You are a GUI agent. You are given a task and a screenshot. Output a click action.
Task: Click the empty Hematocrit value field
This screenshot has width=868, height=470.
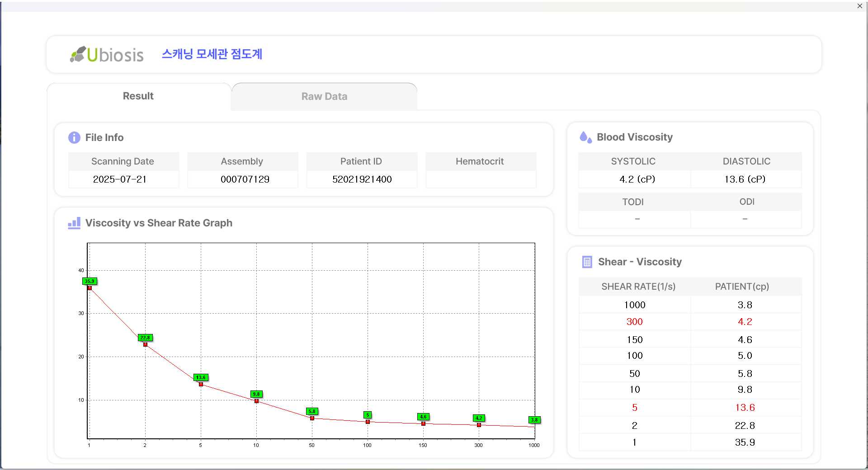coord(481,179)
